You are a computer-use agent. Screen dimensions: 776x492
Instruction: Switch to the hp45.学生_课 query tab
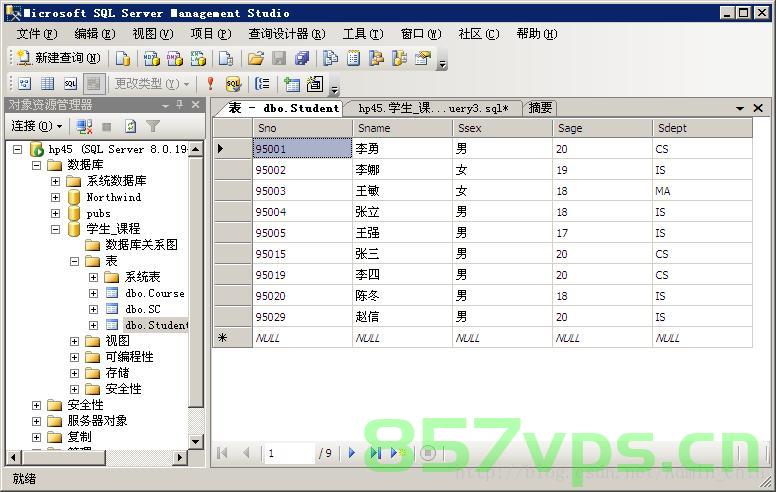[433, 108]
